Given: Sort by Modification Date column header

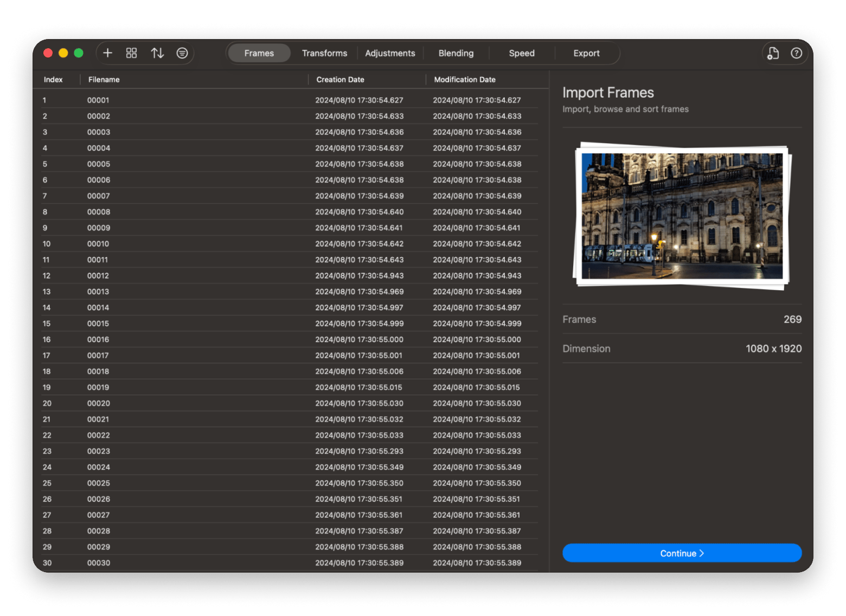Looking at the screenshot, I should 465,80.
